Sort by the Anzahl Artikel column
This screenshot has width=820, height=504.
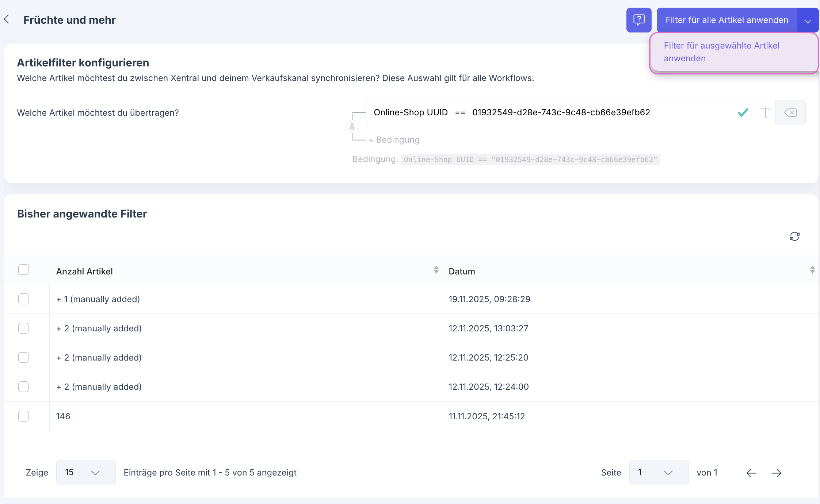coord(436,270)
